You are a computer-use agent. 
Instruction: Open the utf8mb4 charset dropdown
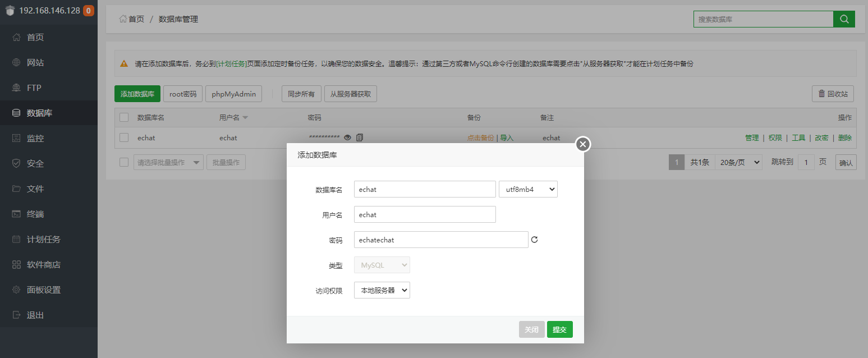click(x=528, y=189)
